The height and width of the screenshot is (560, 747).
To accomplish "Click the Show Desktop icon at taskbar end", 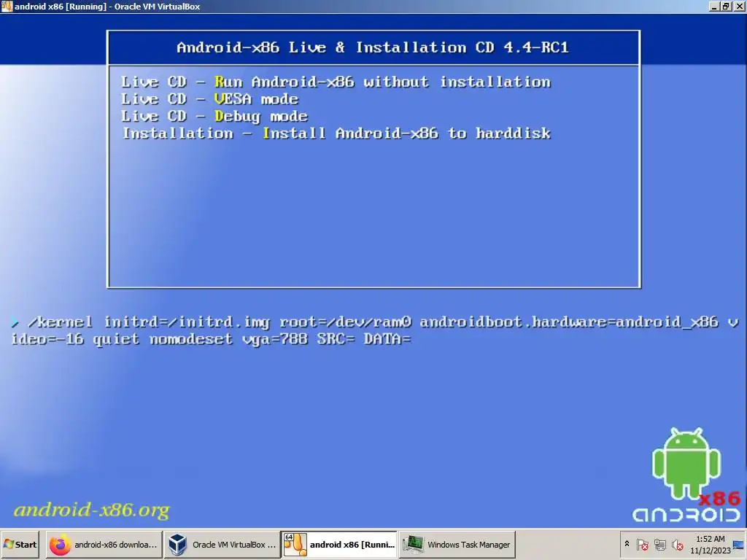I will (x=740, y=545).
